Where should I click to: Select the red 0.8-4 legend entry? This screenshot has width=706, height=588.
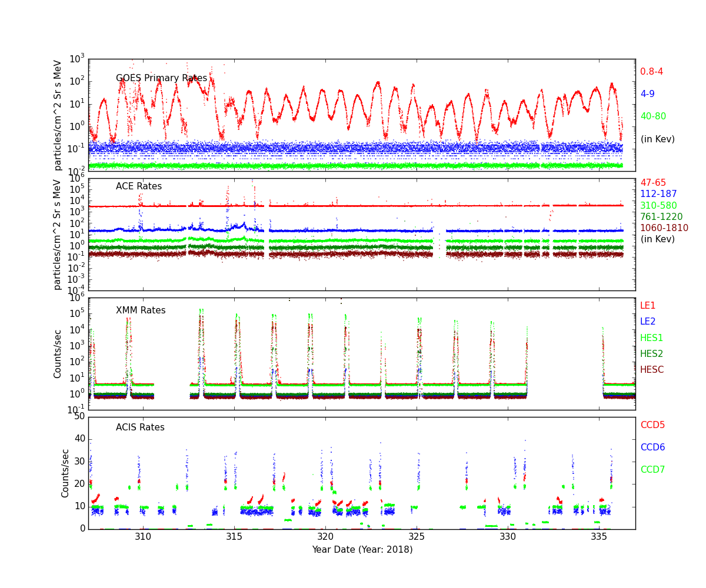[x=651, y=72]
